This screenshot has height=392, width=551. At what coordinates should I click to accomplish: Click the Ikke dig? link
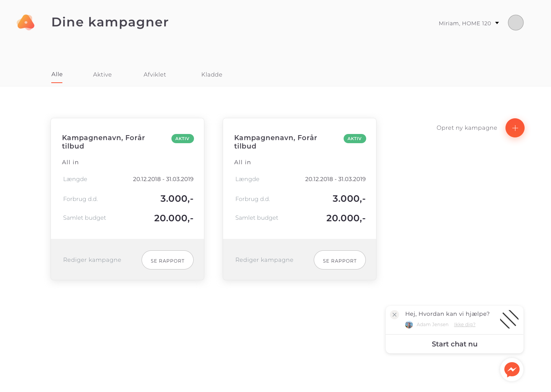coord(465,325)
